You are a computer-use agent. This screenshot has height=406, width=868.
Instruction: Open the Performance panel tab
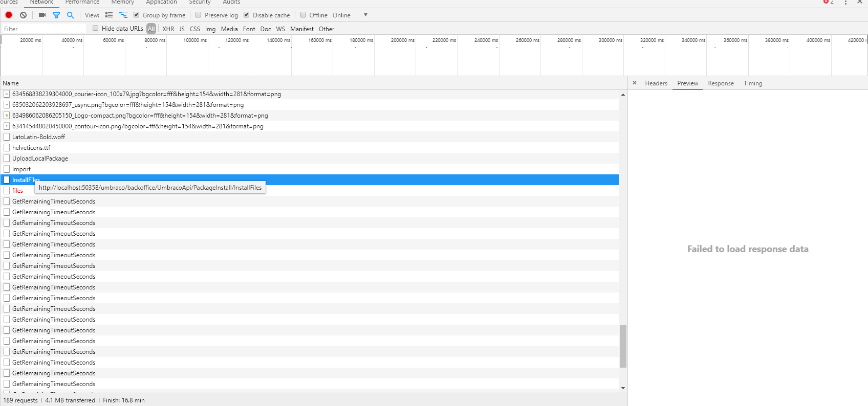(82, 3)
